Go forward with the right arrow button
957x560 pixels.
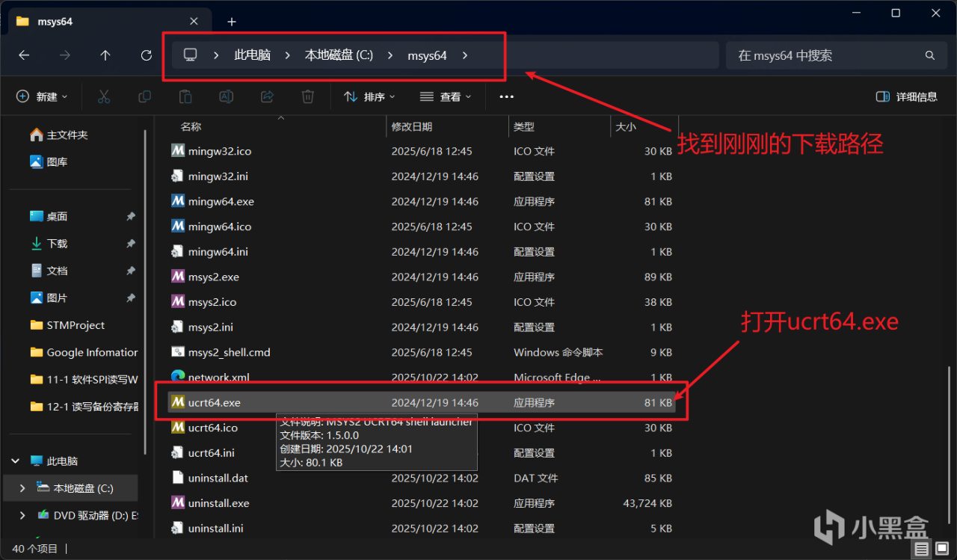[65, 55]
